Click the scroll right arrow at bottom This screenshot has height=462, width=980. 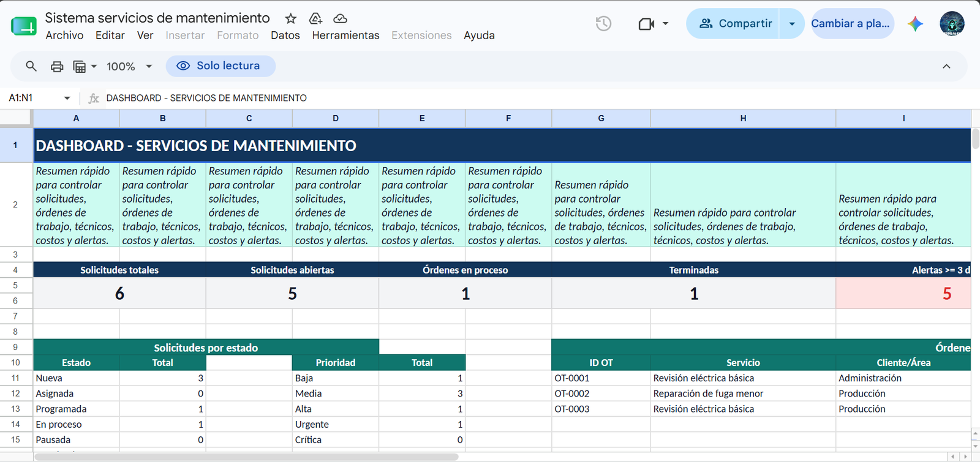[965, 457]
